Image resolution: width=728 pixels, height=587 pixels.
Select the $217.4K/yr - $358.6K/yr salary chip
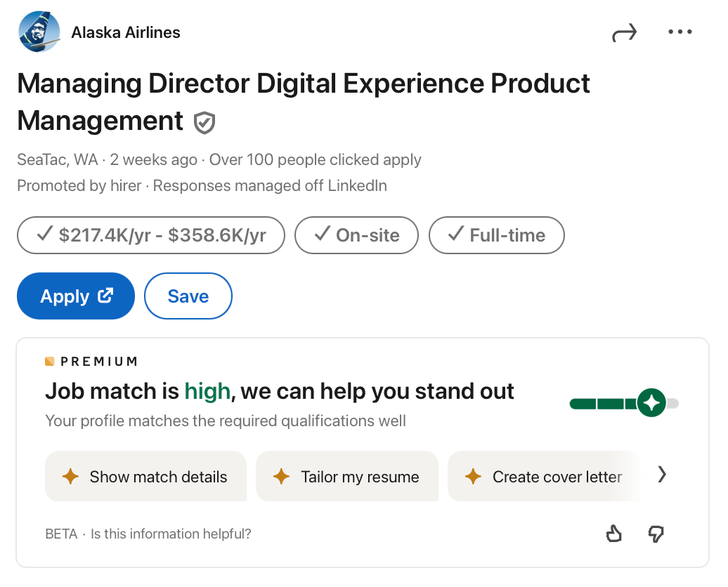(151, 235)
